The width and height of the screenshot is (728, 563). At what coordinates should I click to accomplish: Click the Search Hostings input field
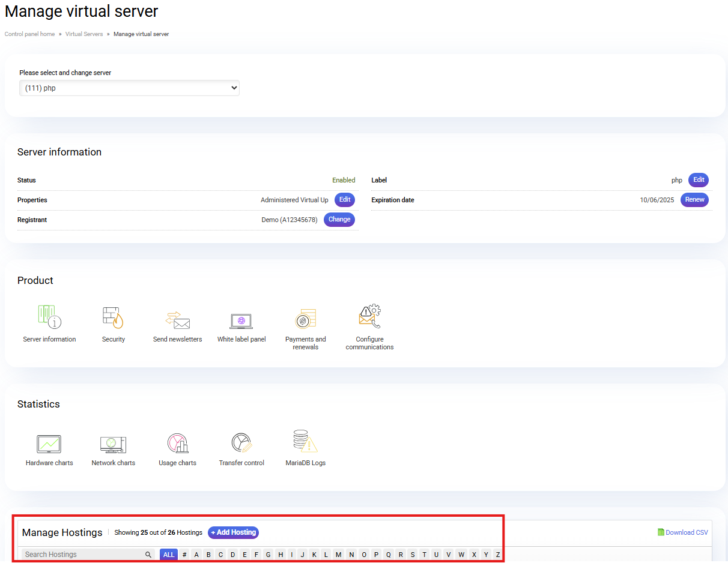pyautogui.click(x=83, y=555)
